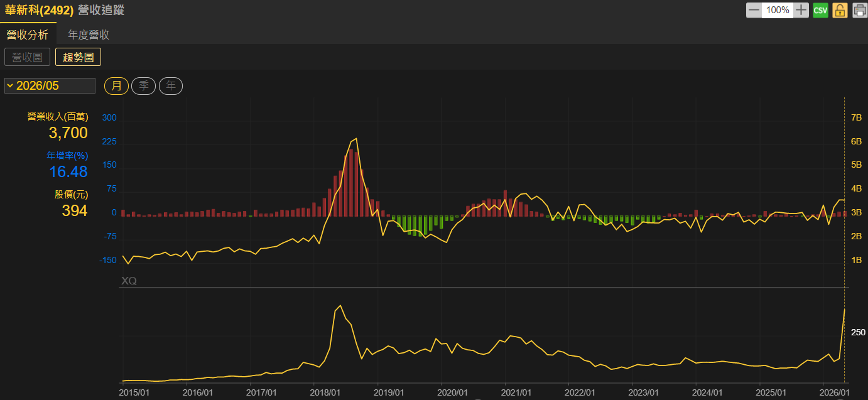Show the 營收圖 chart view
This screenshot has width=868, height=400.
pos(28,57)
